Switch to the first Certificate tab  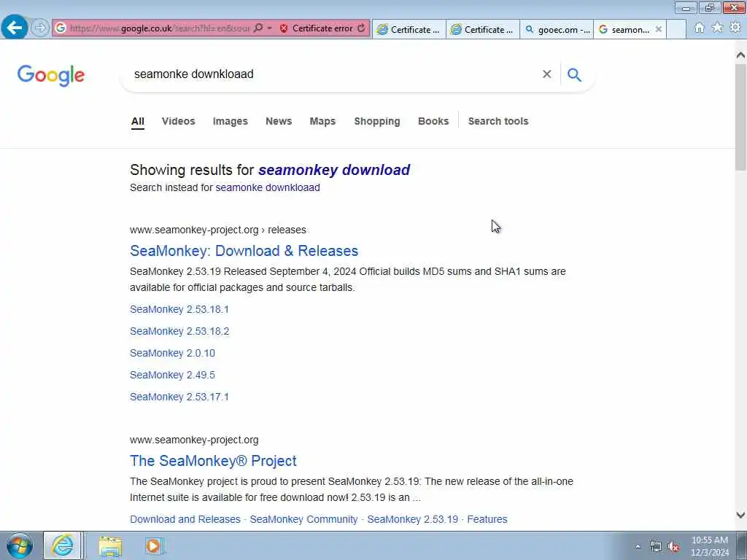409,29
